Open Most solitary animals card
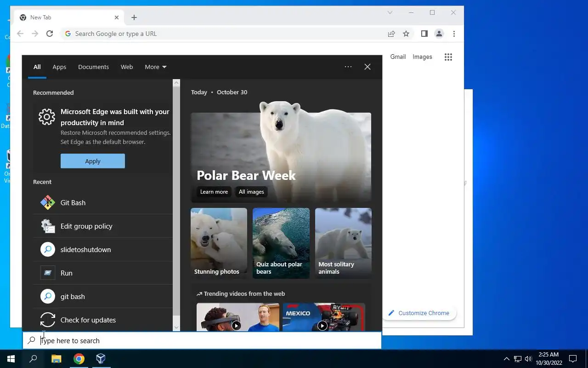This screenshot has height=368, width=588. [344, 243]
